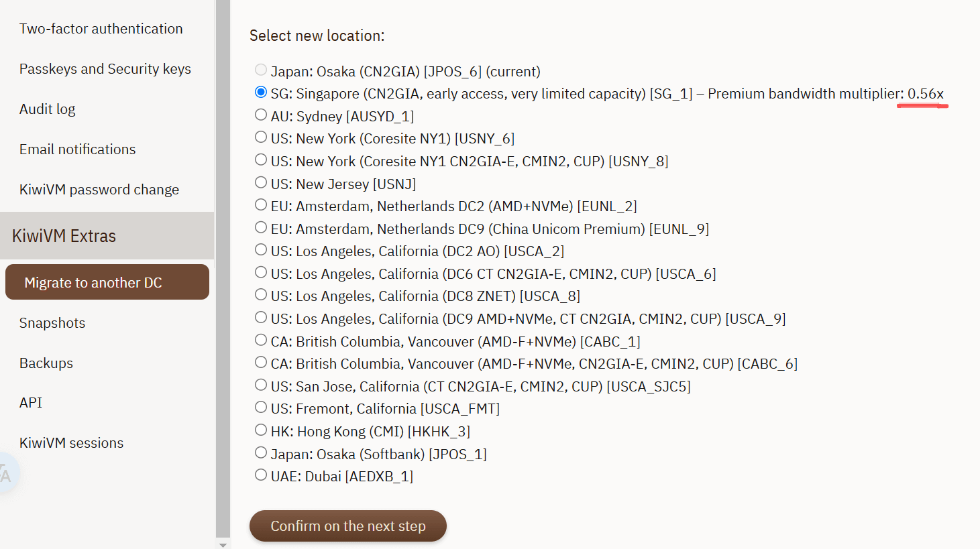The height and width of the screenshot is (549, 980).
Task: Choose Los Angeles DC8 ZNET location
Action: (x=261, y=295)
